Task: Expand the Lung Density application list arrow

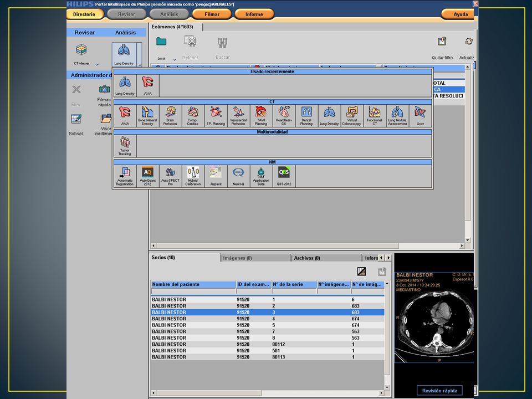Action: coord(140,54)
